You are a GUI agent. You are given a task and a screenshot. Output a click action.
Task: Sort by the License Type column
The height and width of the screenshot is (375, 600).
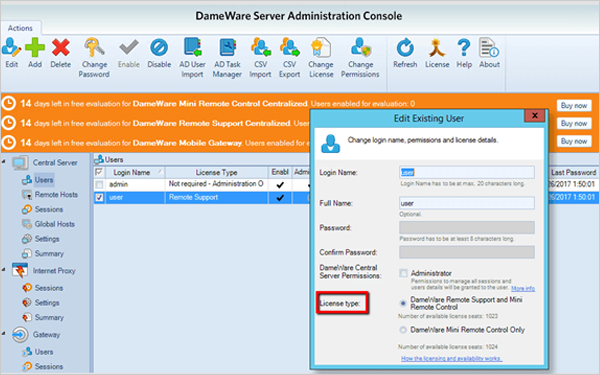217,172
